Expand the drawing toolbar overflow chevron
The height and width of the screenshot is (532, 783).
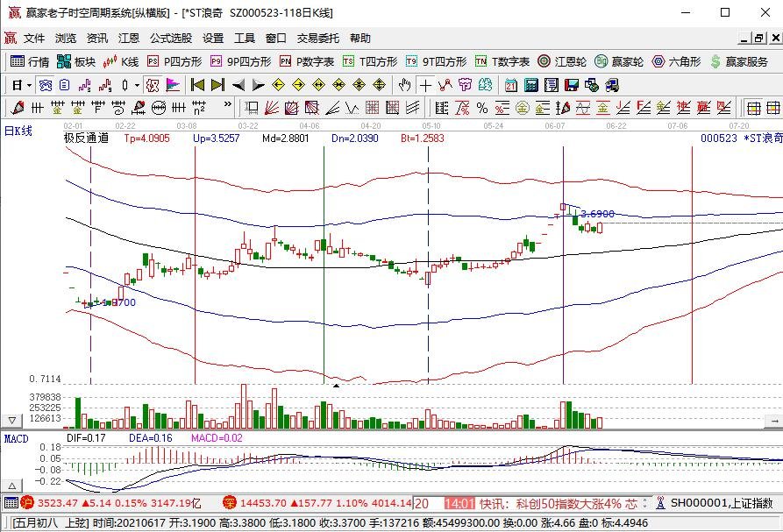pos(228,104)
